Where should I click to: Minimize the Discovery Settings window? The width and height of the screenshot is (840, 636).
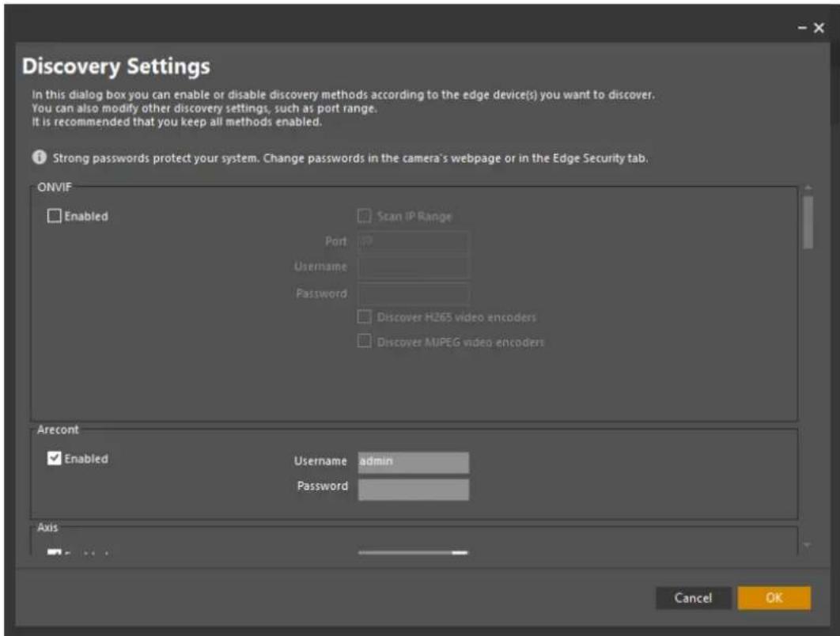(x=802, y=28)
